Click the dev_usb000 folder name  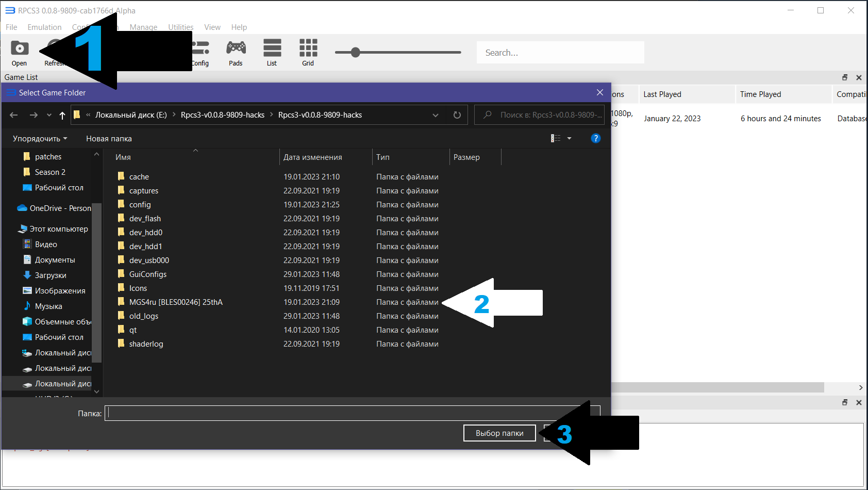tap(149, 260)
